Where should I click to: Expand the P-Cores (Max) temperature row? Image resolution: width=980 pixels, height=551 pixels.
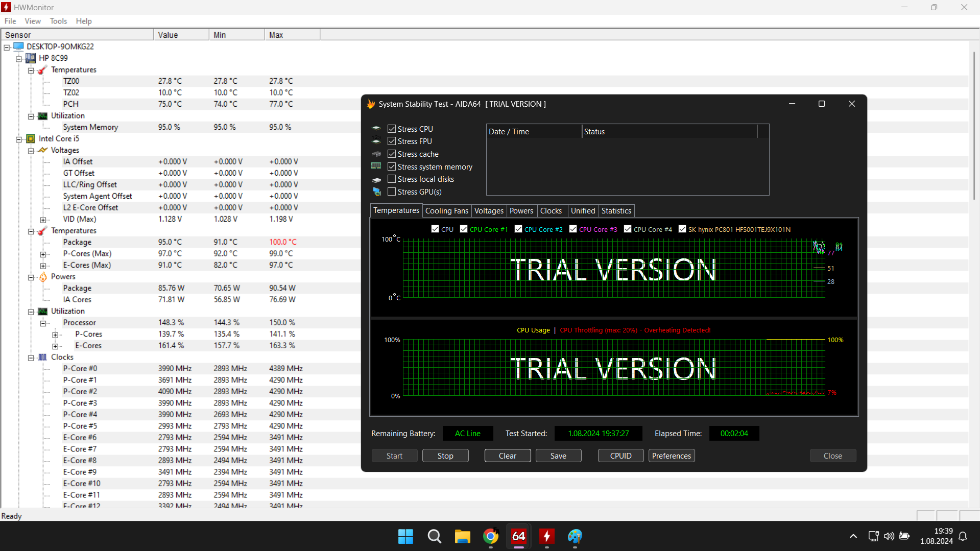[x=43, y=254]
